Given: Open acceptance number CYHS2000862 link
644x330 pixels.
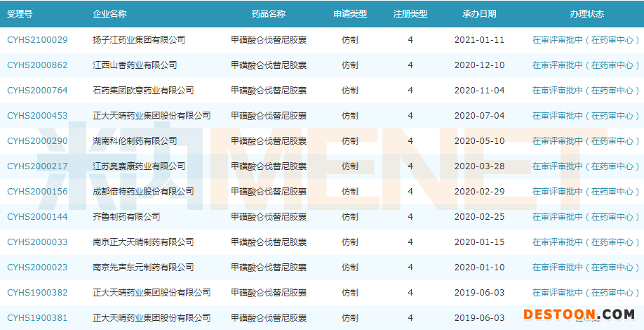Looking at the screenshot, I should (x=37, y=65).
